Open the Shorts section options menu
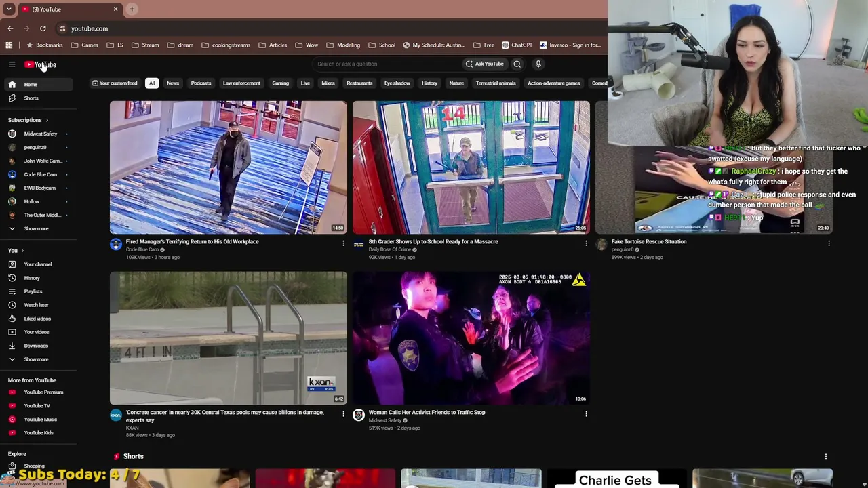 point(826,456)
